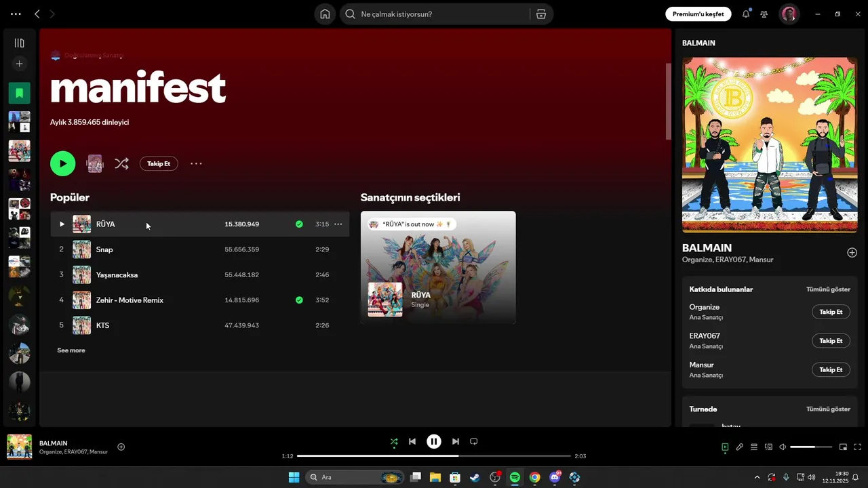Open Discord from the taskbar
Viewport: 868px width, 488px height.
click(x=555, y=477)
